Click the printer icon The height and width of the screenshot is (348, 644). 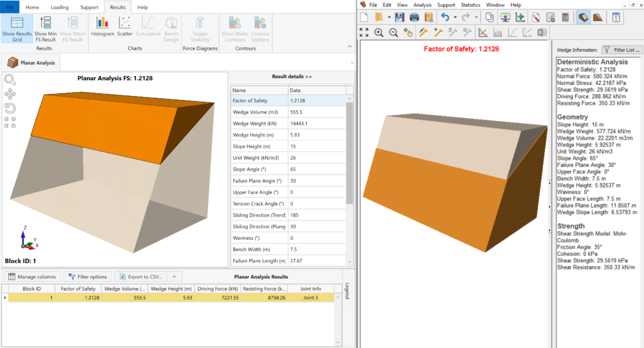coord(414,17)
